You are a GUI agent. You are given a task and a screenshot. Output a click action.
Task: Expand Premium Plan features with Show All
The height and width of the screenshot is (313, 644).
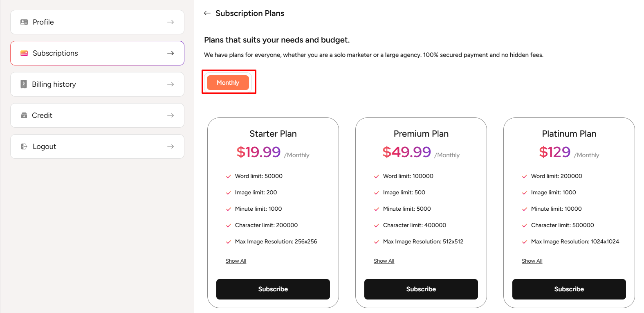pyautogui.click(x=384, y=261)
